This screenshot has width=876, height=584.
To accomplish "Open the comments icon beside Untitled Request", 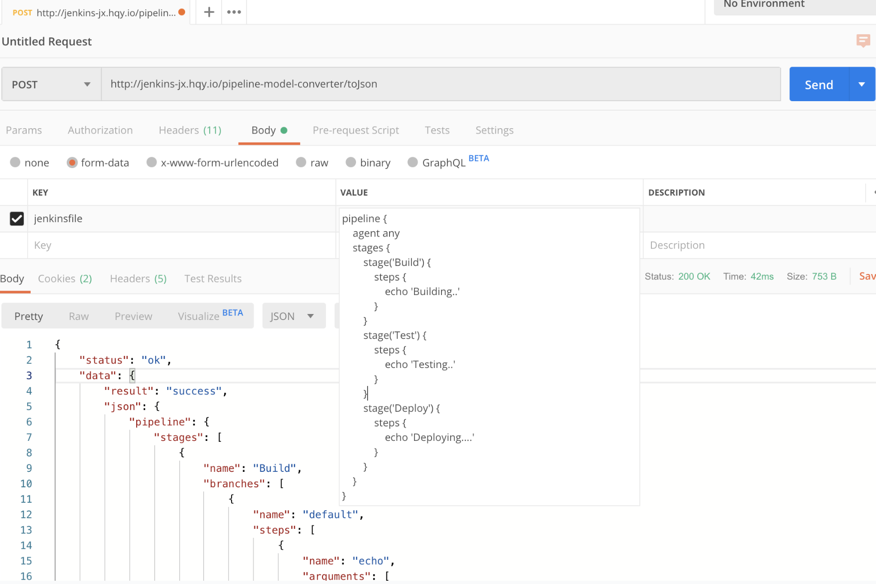I will [863, 41].
